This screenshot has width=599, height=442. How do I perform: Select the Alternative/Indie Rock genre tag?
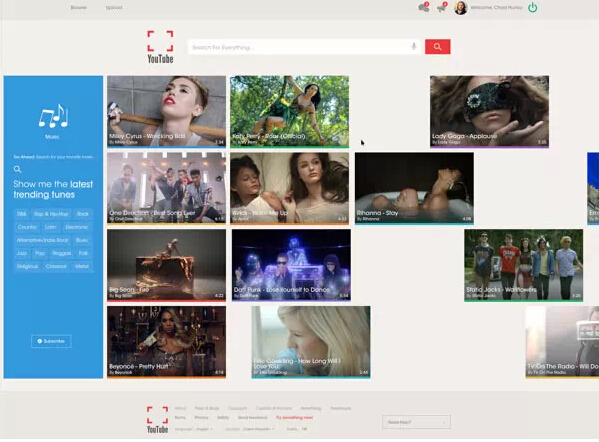(x=42, y=240)
